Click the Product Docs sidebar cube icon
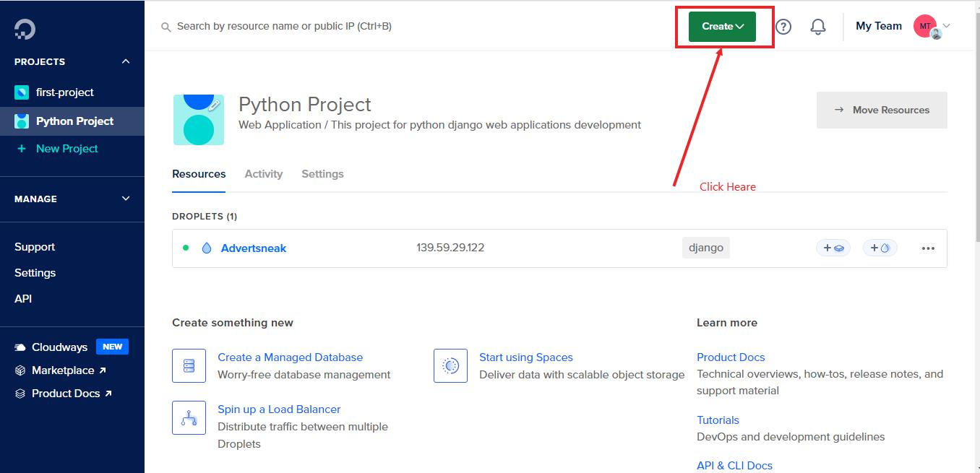 point(20,394)
